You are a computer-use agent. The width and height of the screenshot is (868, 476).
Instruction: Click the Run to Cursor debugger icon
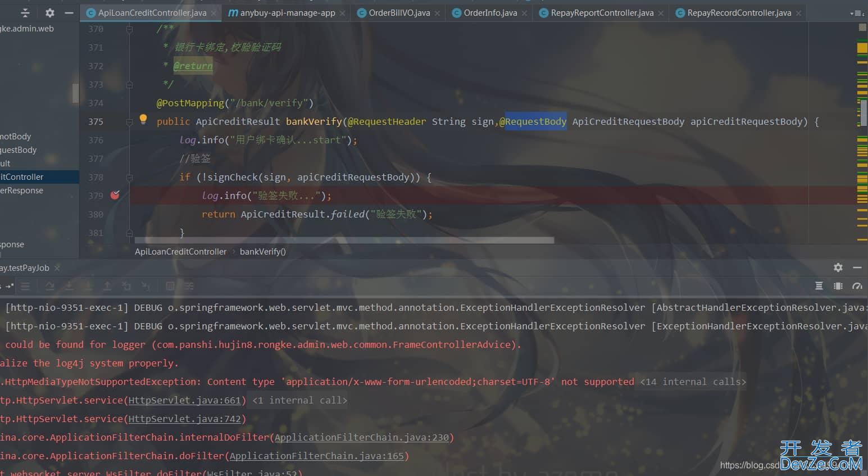(x=146, y=286)
